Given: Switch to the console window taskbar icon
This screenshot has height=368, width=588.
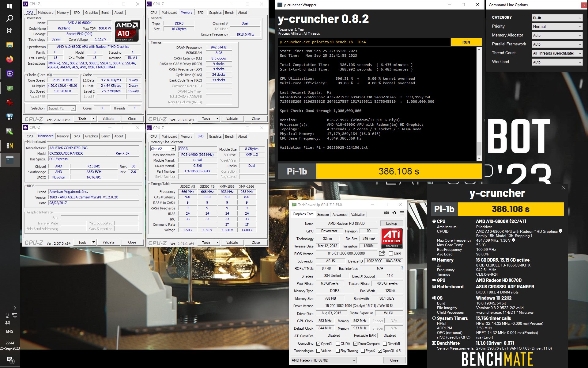Looking at the screenshot, I should pos(10,160).
